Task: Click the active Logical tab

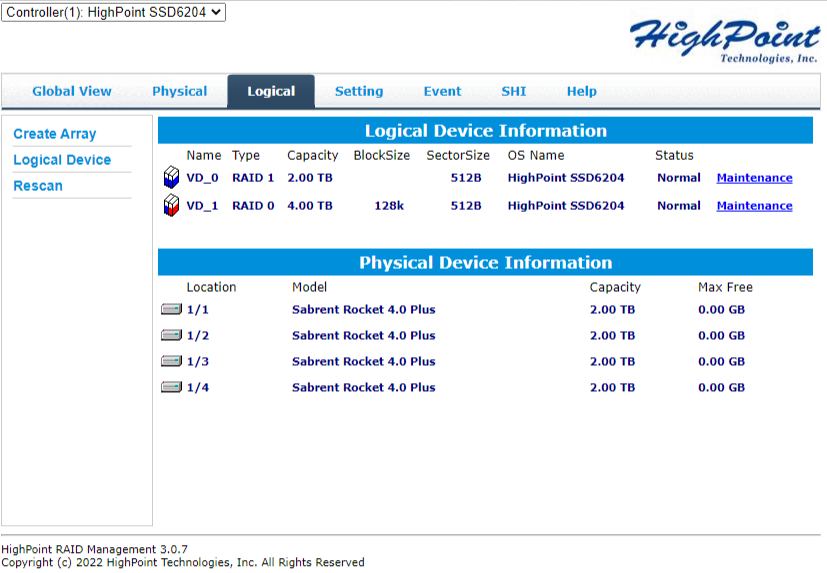Action: click(271, 91)
